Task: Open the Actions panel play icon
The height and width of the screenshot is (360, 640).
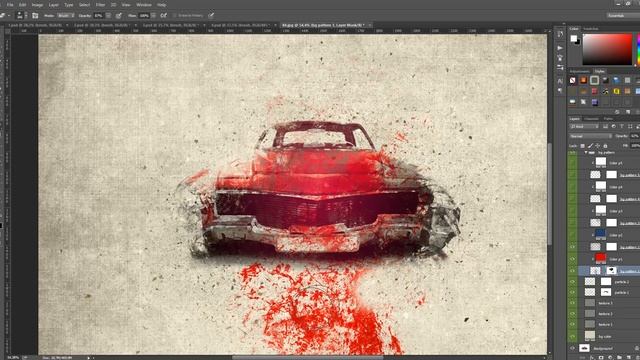Action: click(560, 48)
